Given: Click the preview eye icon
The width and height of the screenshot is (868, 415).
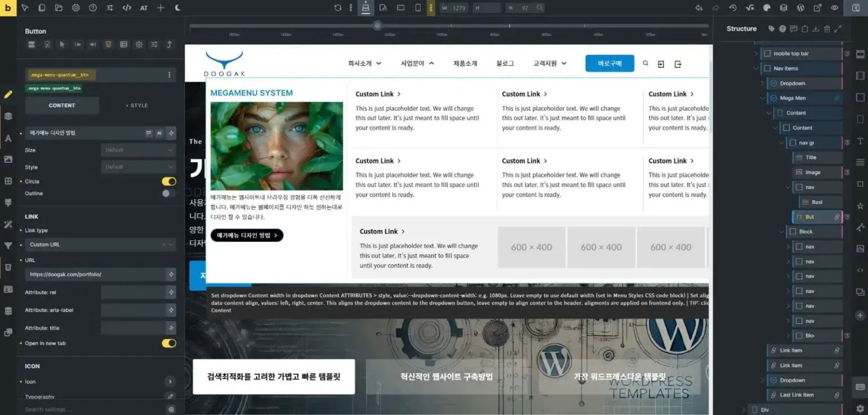Looking at the screenshot, I should 835,8.
